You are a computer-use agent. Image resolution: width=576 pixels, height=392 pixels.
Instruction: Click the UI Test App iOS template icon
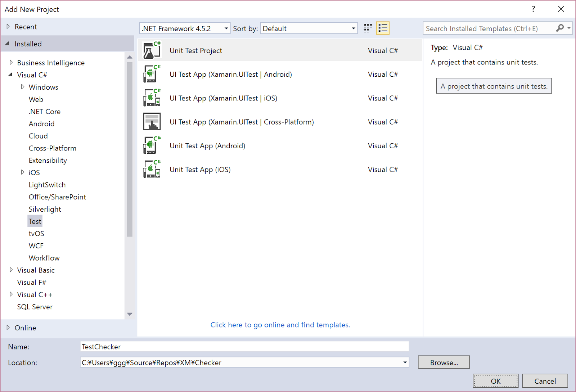(152, 98)
